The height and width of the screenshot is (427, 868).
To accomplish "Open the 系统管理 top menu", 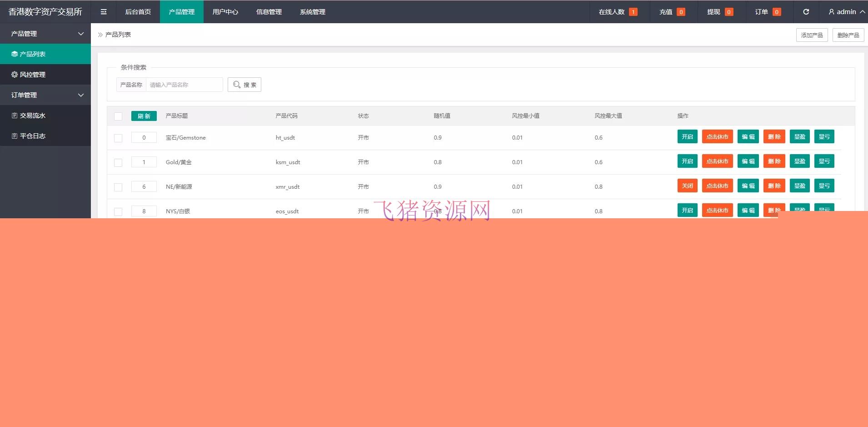I will (313, 12).
